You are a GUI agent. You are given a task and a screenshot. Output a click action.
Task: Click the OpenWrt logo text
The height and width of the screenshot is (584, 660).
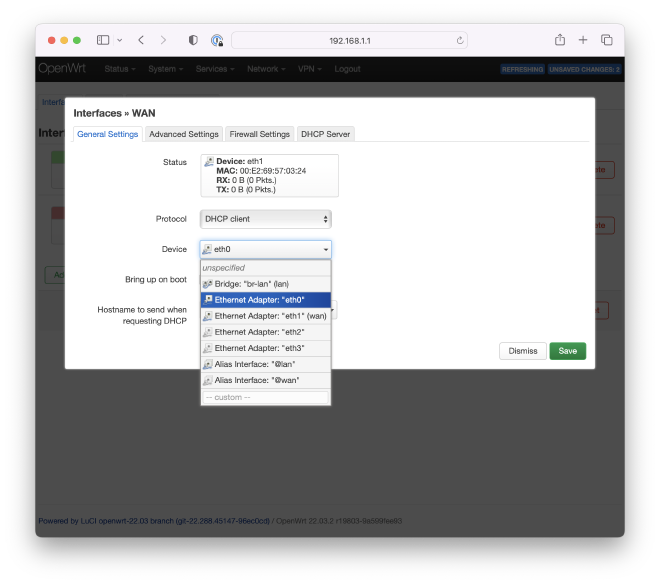[x=62, y=68]
